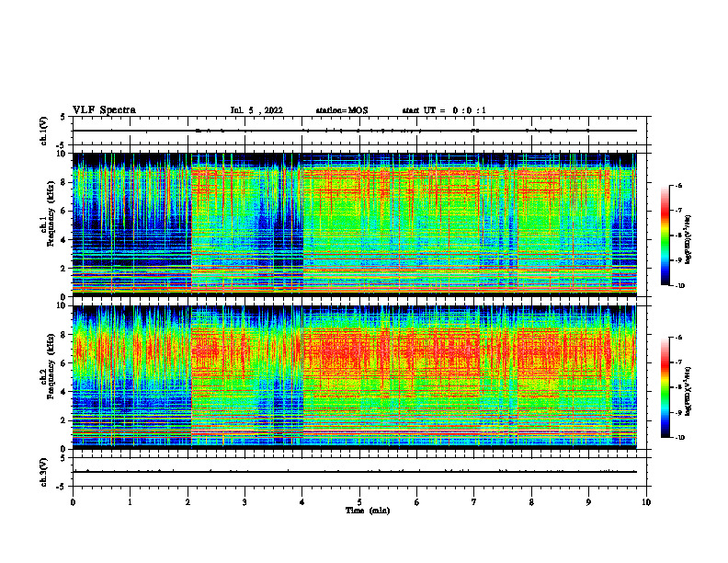Click the ch.2 spectrogram color scale bar
728x563 pixels.
point(665,387)
